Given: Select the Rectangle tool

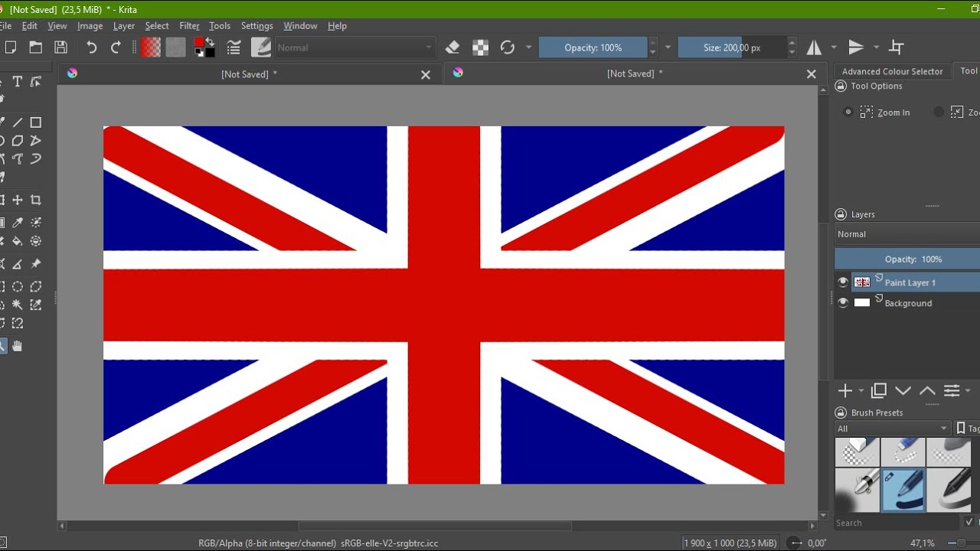Looking at the screenshot, I should (x=36, y=122).
